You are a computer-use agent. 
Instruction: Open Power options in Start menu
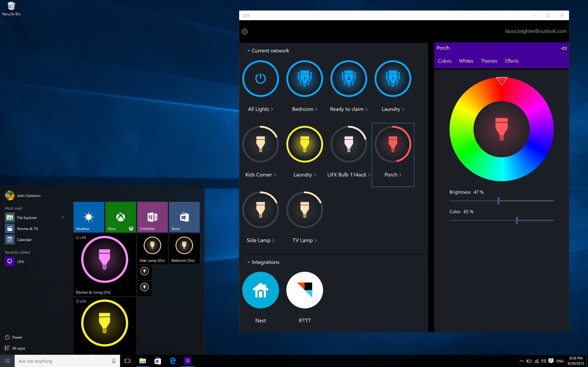pos(17,337)
